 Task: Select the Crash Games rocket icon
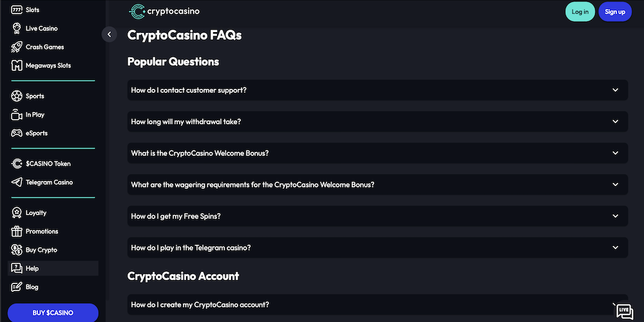[17, 47]
